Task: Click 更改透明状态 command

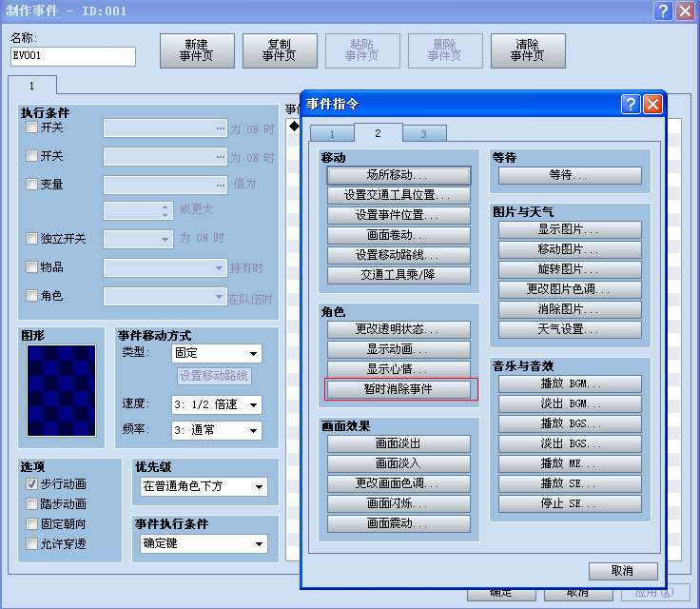Action: click(x=399, y=329)
